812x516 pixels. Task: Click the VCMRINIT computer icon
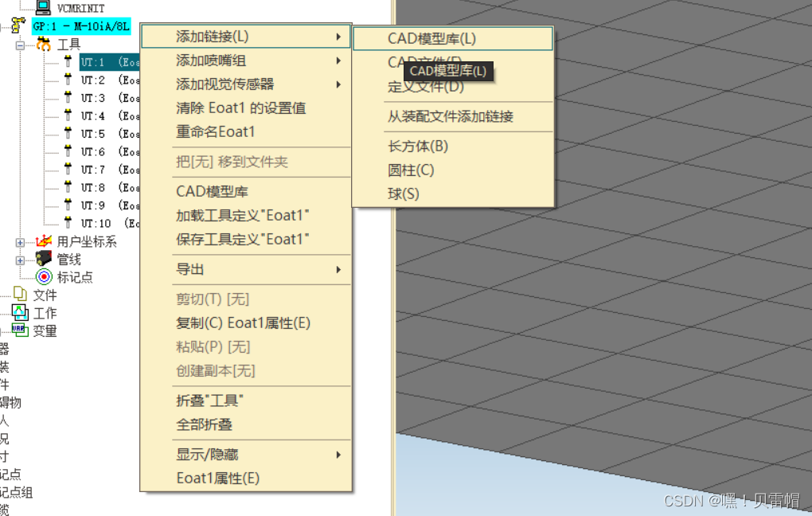point(43,7)
